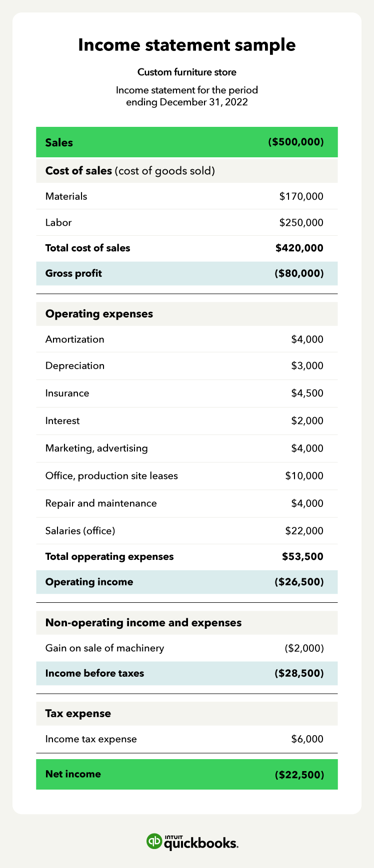The width and height of the screenshot is (374, 868).
Task: Click the Non-operating income and expenses header
Action: point(143,622)
